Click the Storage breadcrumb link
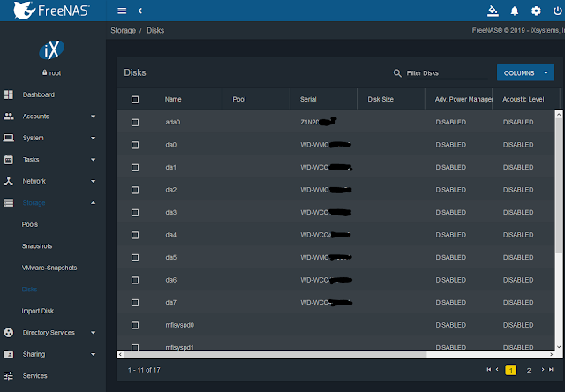The height and width of the screenshot is (392, 565). pyautogui.click(x=124, y=30)
